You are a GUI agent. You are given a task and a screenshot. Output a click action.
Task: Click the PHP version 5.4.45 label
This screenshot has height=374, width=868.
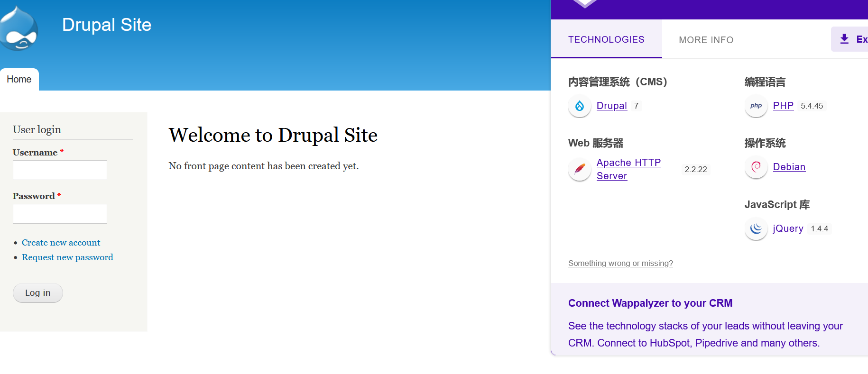(812, 106)
